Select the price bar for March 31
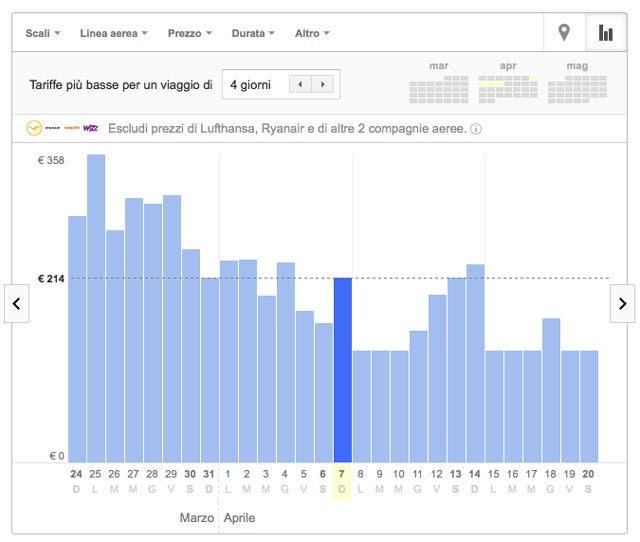 point(210,370)
